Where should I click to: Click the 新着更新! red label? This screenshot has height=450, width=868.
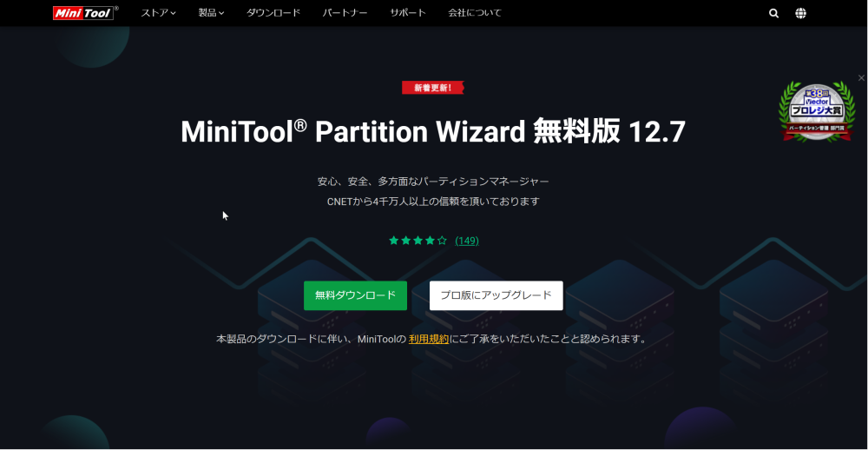click(x=433, y=88)
